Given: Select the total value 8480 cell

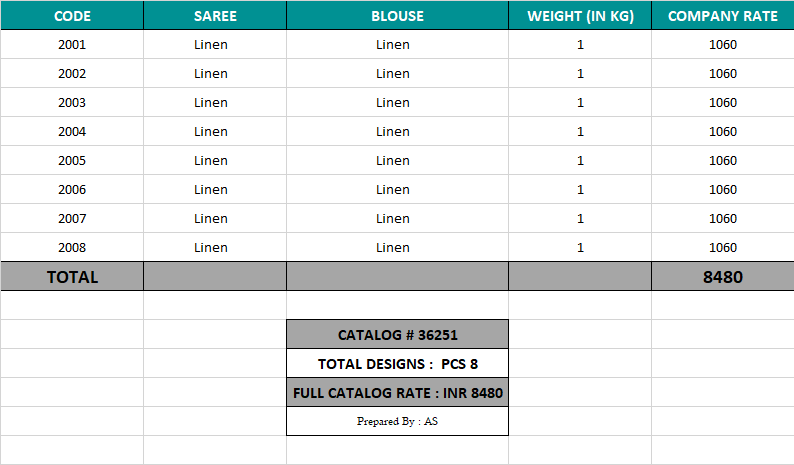Looking at the screenshot, I should [722, 277].
